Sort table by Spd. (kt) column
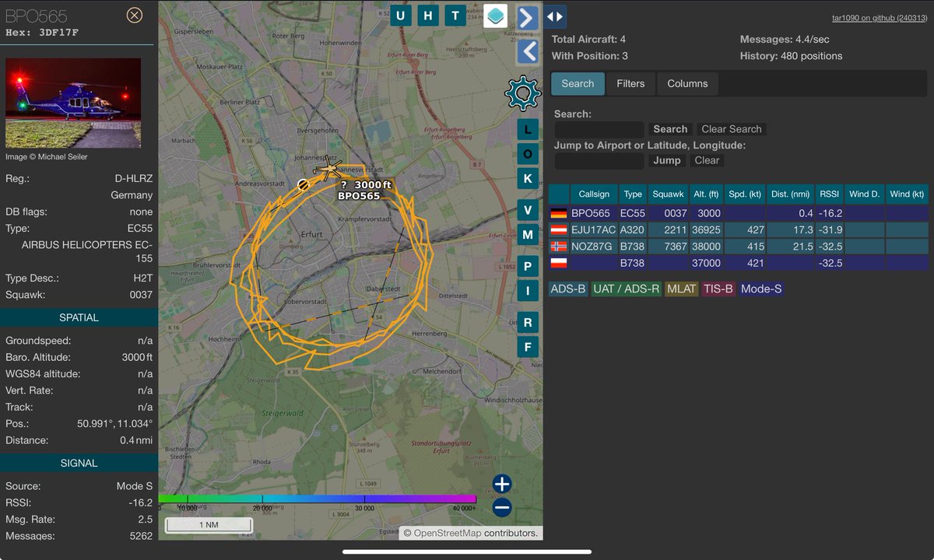 point(744,194)
